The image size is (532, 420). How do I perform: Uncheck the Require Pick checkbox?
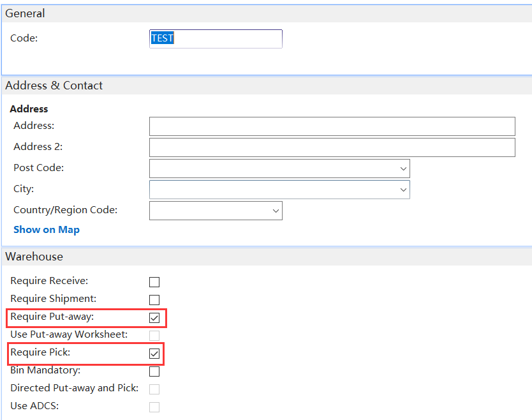coord(154,354)
